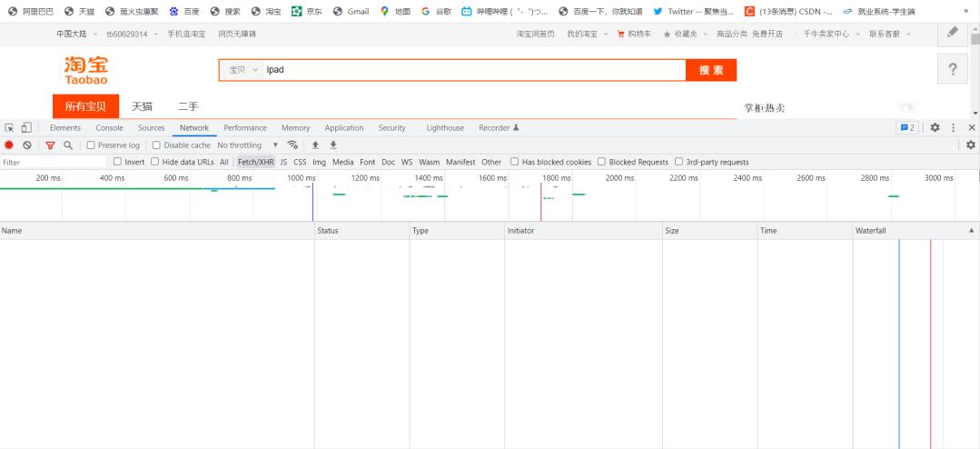Check the Disable cache checkbox
Viewport: 980px width, 449px height.
coord(157,145)
